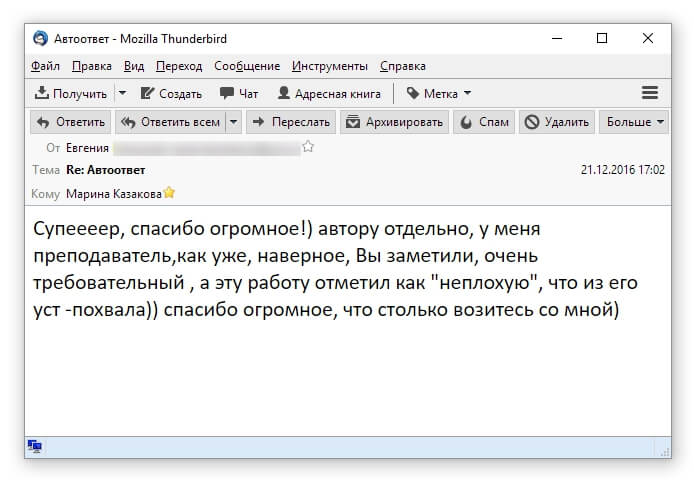Reply using the Ответить button

70,122
